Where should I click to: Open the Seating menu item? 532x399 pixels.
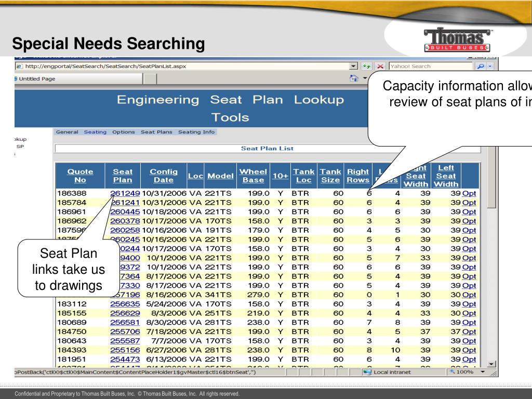click(95, 132)
